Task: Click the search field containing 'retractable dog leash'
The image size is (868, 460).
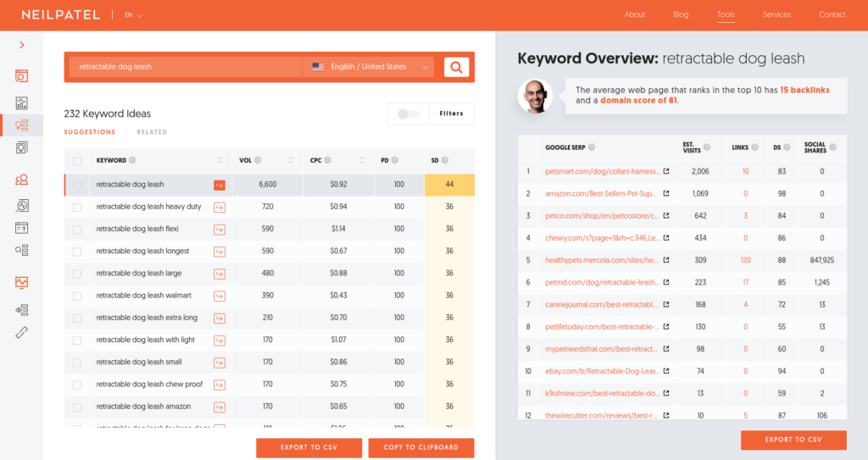Action: coord(185,67)
